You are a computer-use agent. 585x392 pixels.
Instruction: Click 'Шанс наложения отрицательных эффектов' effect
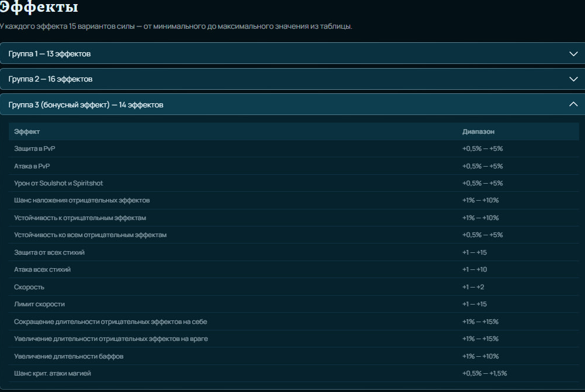[x=82, y=200]
